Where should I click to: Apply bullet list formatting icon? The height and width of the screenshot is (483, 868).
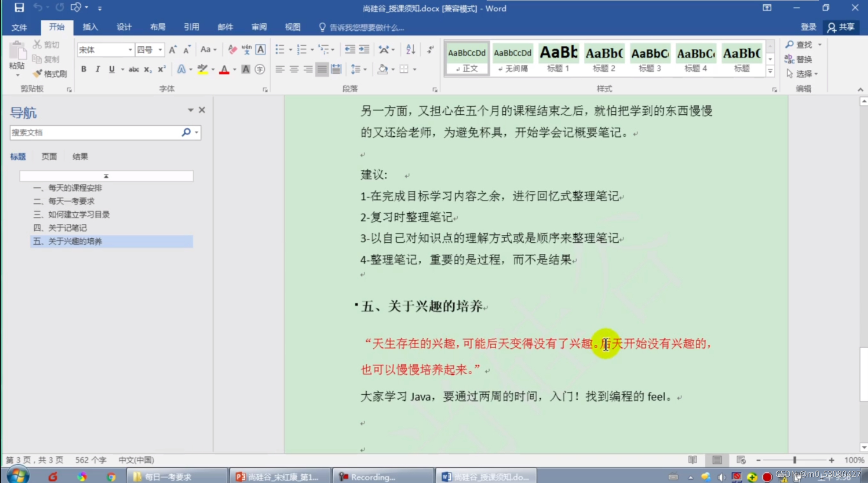click(280, 49)
